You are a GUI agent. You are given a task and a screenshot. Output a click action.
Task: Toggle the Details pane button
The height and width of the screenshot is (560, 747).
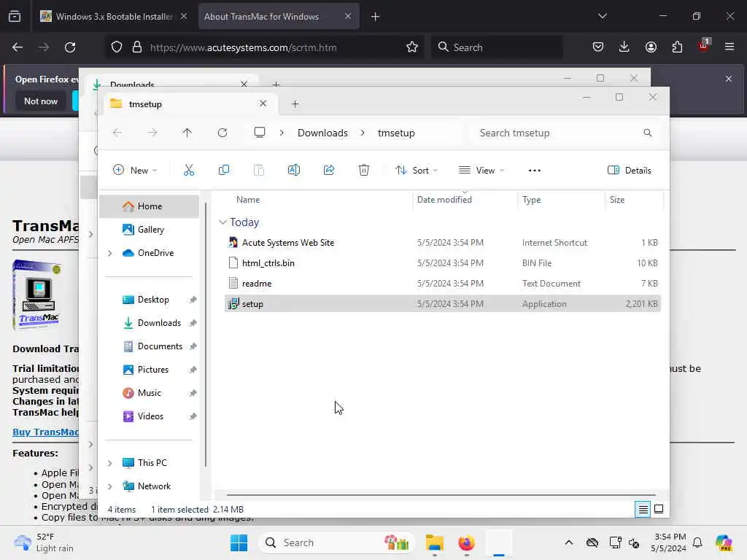click(x=629, y=170)
